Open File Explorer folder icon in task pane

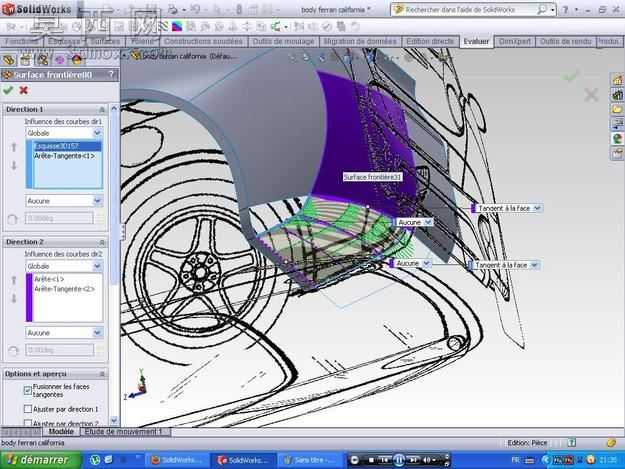coord(617,109)
